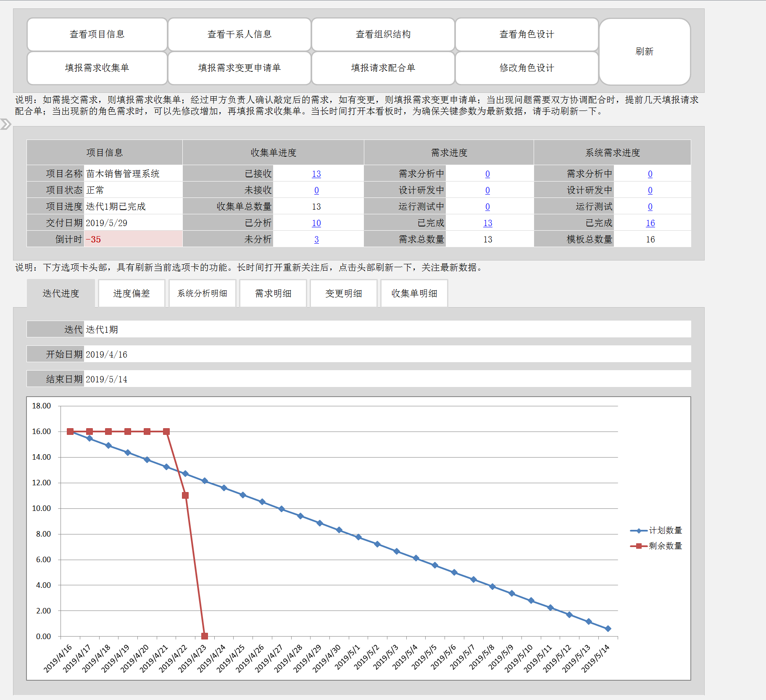
Task: Click the 刷新 refresh button
Action: click(x=644, y=52)
